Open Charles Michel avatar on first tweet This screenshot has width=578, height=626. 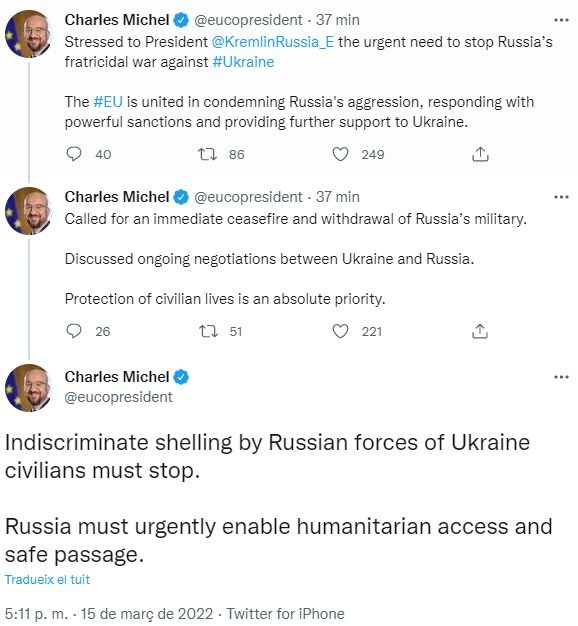(x=28, y=34)
